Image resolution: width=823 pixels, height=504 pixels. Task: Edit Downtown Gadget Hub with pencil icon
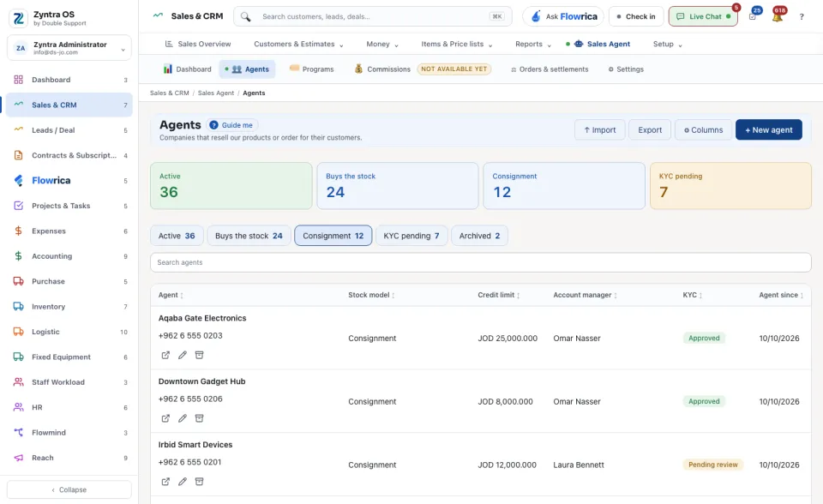coord(182,418)
